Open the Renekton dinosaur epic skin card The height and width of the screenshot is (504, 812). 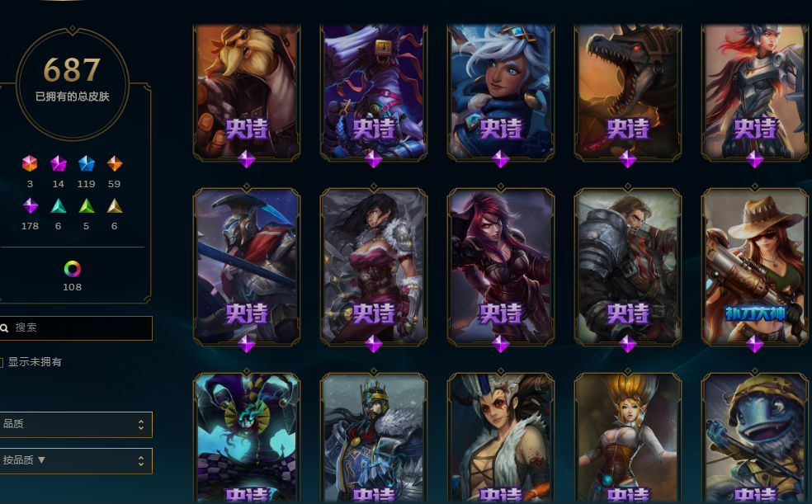[x=628, y=92]
